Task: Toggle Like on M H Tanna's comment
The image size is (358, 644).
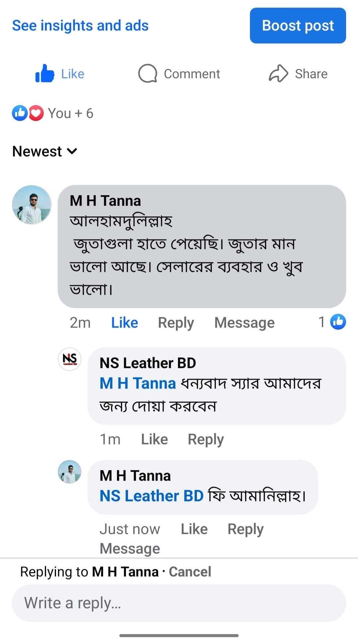Action: pyautogui.click(x=124, y=322)
